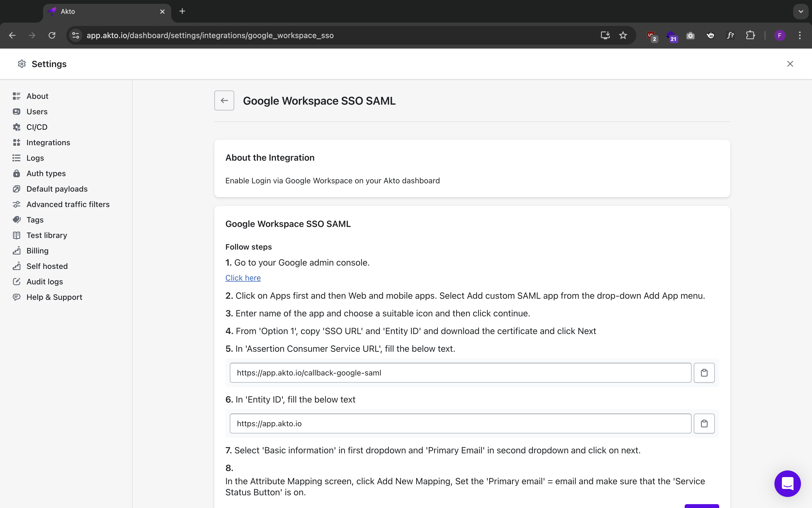Open browser extensions puzzle icon

coord(750,35)
